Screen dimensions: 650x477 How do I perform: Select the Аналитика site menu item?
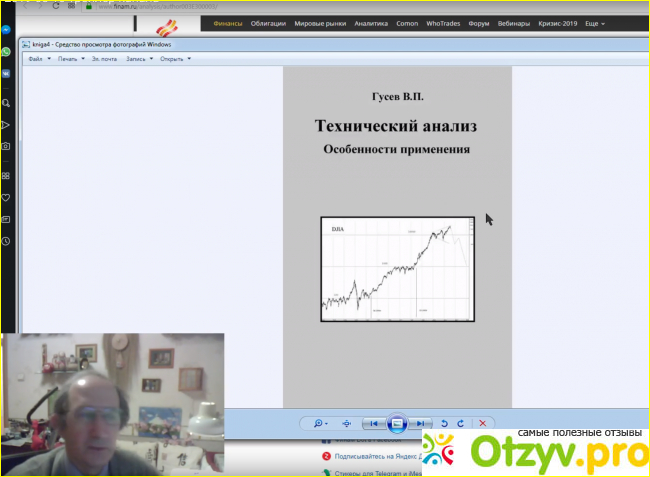369,23
